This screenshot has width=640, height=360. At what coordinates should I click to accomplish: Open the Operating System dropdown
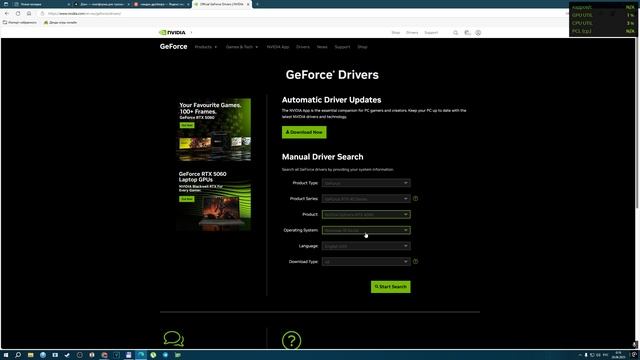[366, 230]
